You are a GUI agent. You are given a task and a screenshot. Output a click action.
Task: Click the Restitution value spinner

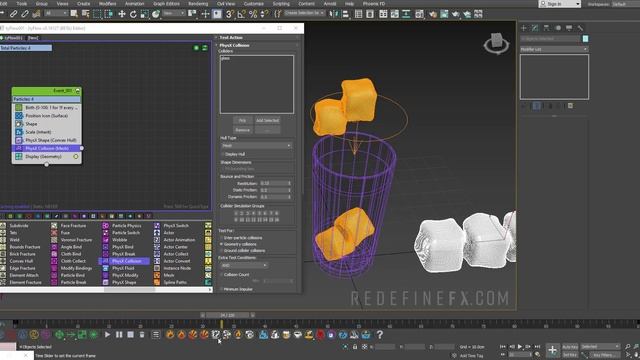point(289,183)
